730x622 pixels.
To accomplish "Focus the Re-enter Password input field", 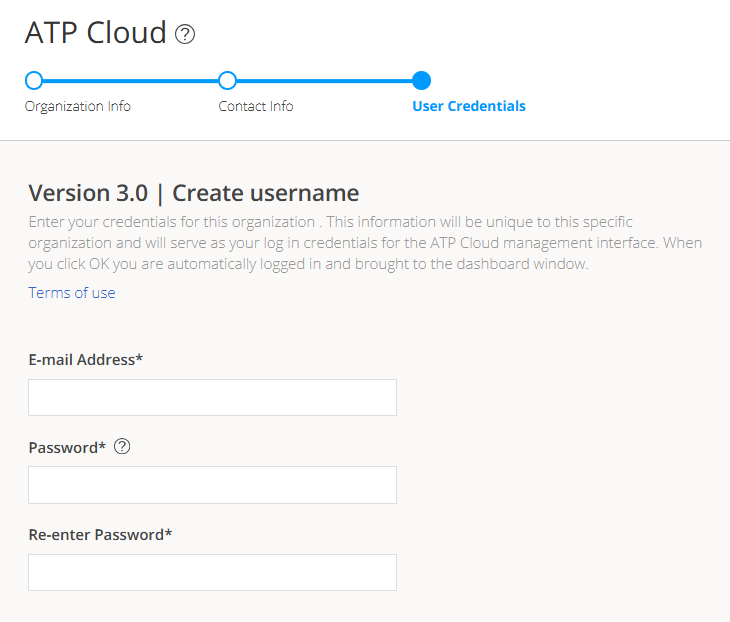I will [x=212, y=572].
